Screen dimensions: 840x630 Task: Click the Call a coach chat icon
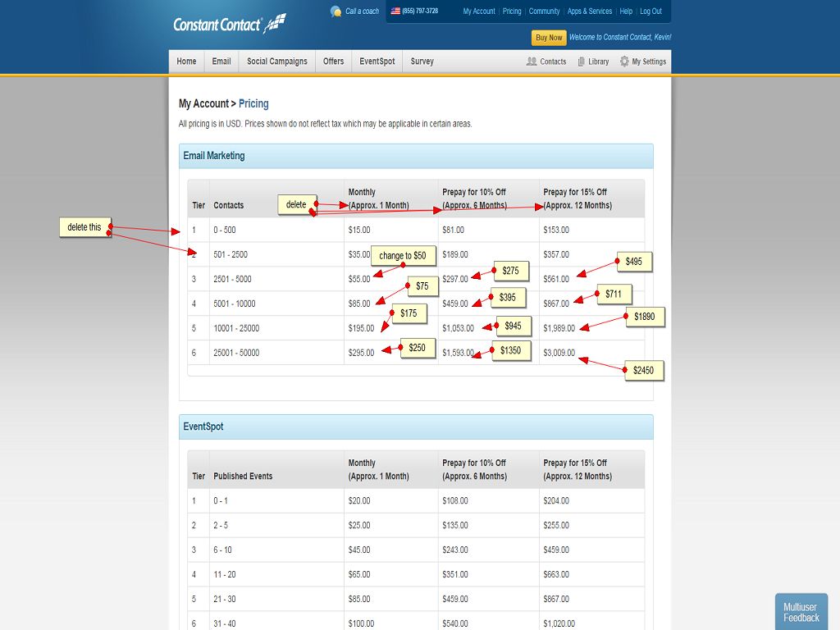(x=336, y=11)
